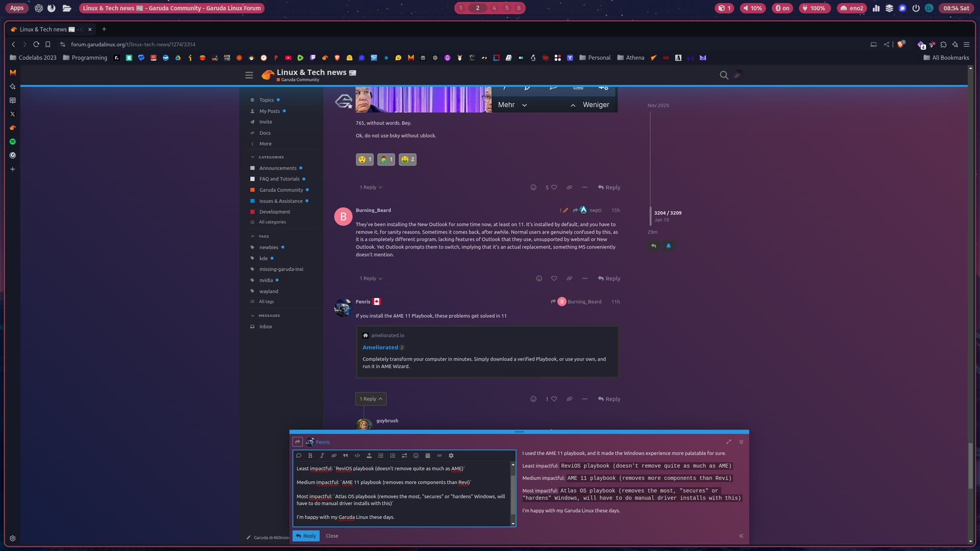Upload a file in composer toolbar
The width and height of the screenshot is (980, 551).
pyautogui.click(x=369, y=456)
